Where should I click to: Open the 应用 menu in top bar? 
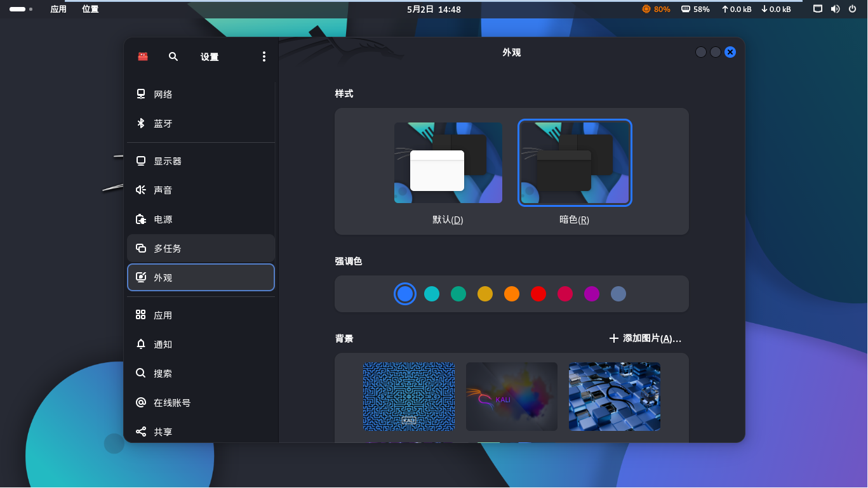tap(58, 9)
